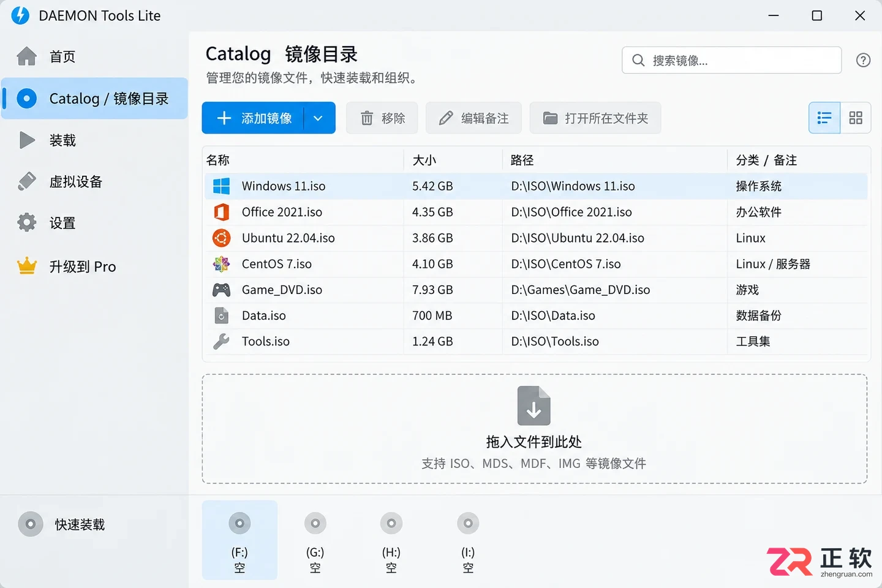Open help via the question mark icon
This screenshot has height=588, width=882.
[x=863, y=60]
